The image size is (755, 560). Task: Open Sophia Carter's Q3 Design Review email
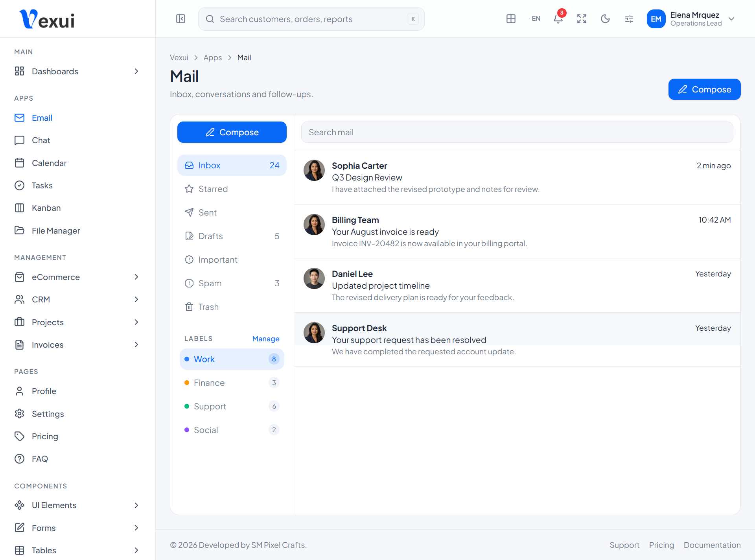click(x=517, y=177)
